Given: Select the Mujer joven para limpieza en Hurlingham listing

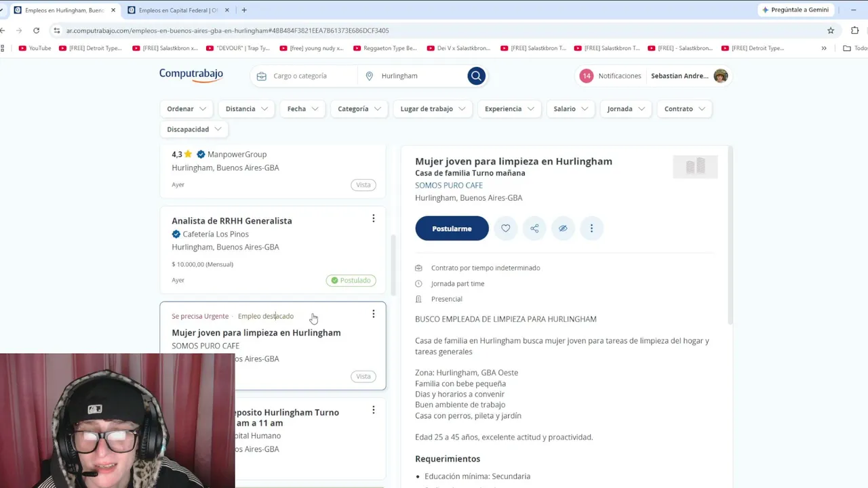Looking at the screenshot, I should (256, 333).
